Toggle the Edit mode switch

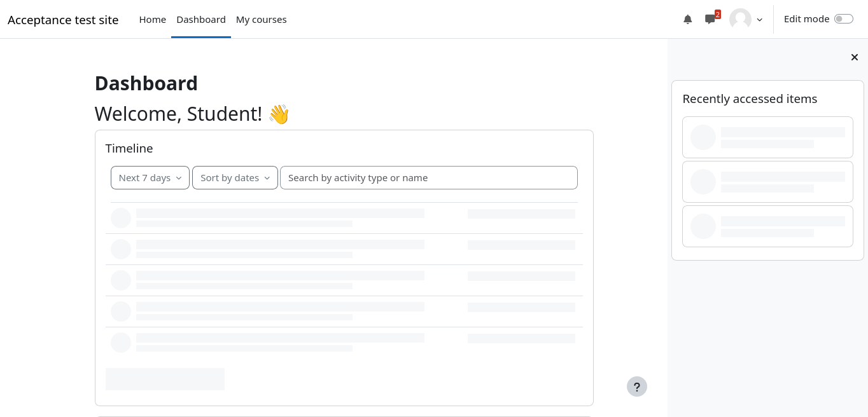click(x=843, y=19)
